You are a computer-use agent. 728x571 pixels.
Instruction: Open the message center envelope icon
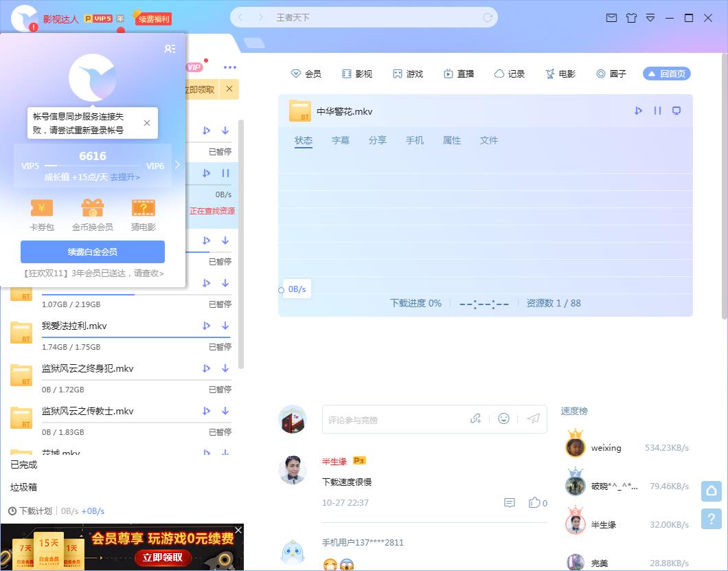coord(611,18)
